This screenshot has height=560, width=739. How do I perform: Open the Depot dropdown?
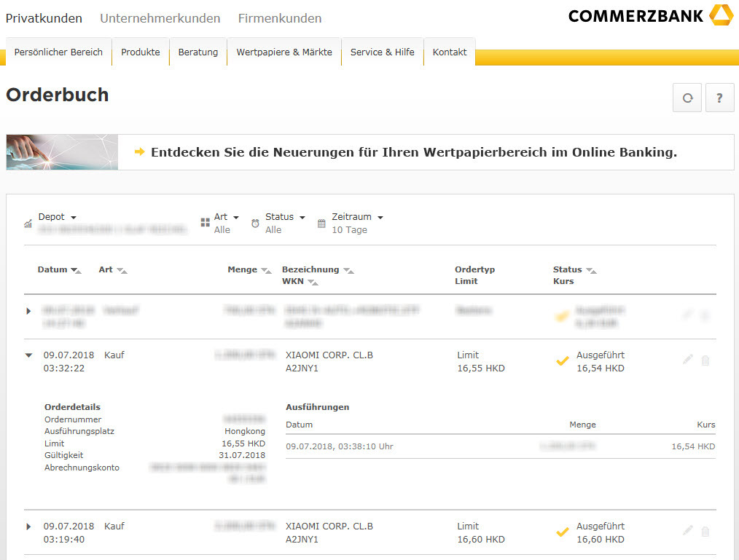(x=57, y=217)
